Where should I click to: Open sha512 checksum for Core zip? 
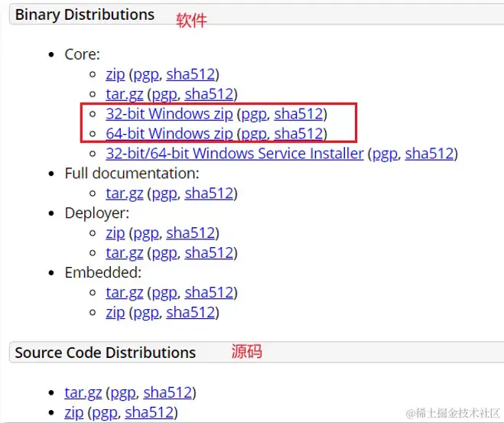point(190,74)
